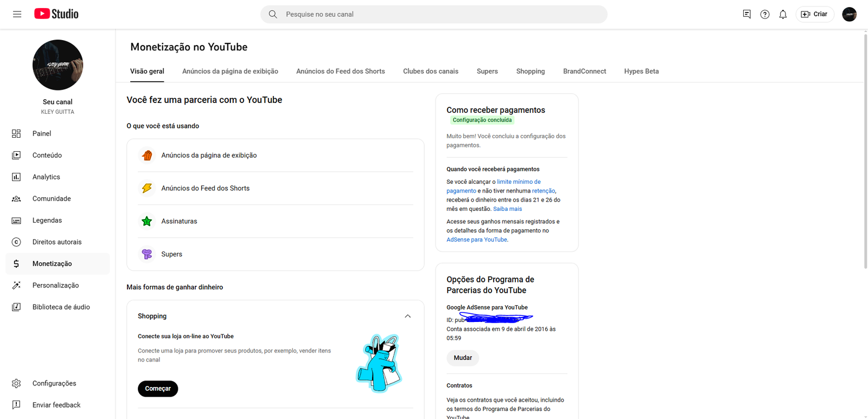This screenshot has height=419, width=868.
Task: Open Clubes dos canais tab
Action: click(x=431, y=72)
